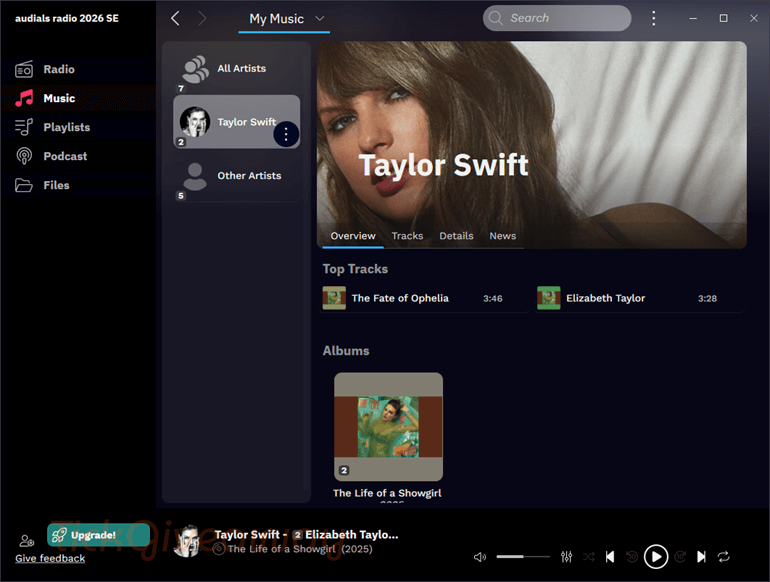Open the Radio section icon

pos(24,69)
